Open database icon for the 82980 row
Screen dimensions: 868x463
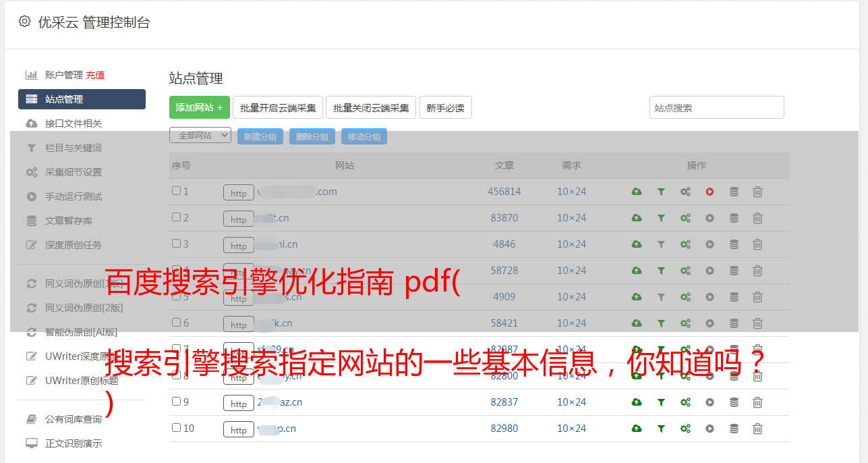tap(734, 429)
